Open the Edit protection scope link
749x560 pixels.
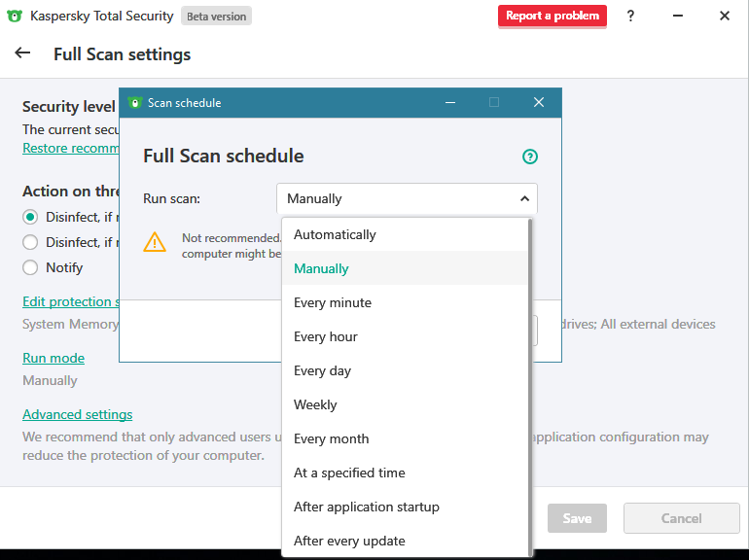pyautogui.click(x=71, y=301)
